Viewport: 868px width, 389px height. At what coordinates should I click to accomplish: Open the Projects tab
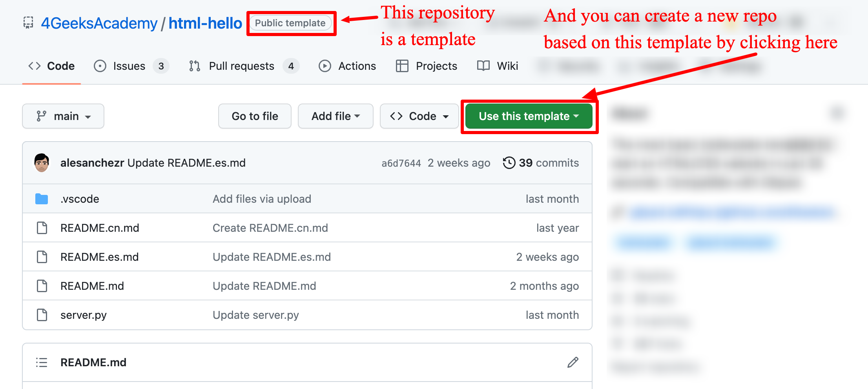427,66
